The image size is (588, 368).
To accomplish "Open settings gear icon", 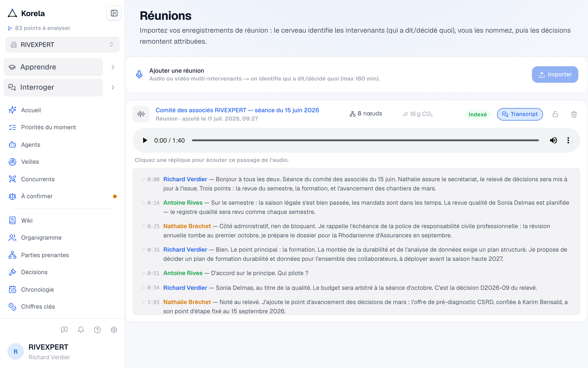I will tap(114, 330).
